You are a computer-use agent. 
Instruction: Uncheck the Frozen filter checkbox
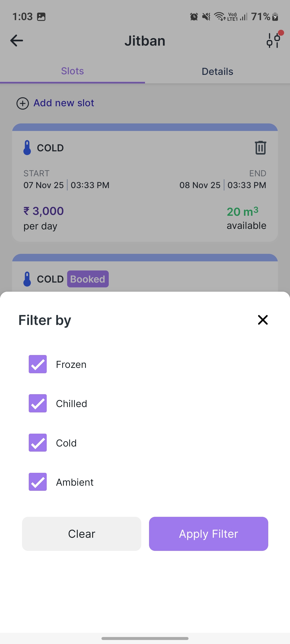pyautogui.click(x=38, y=364)
